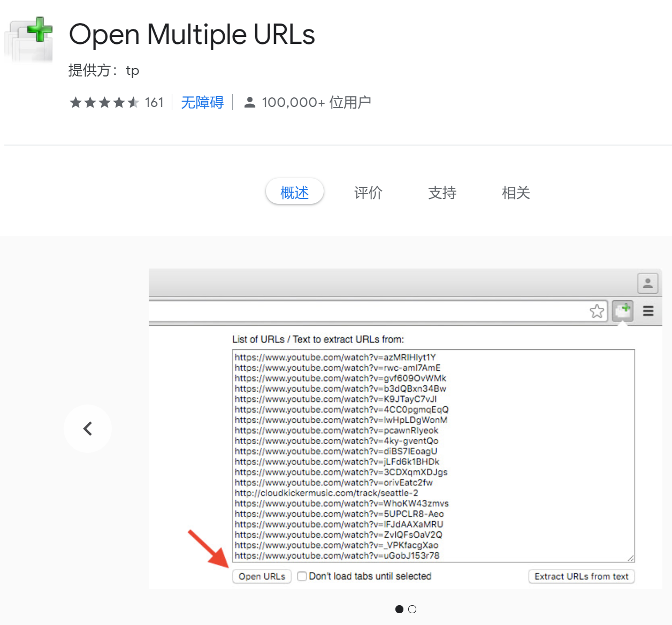Click the URL ending rwc-amI7AmE
Viewport: 672px width, 625px height.
click(x=338, y=368)
